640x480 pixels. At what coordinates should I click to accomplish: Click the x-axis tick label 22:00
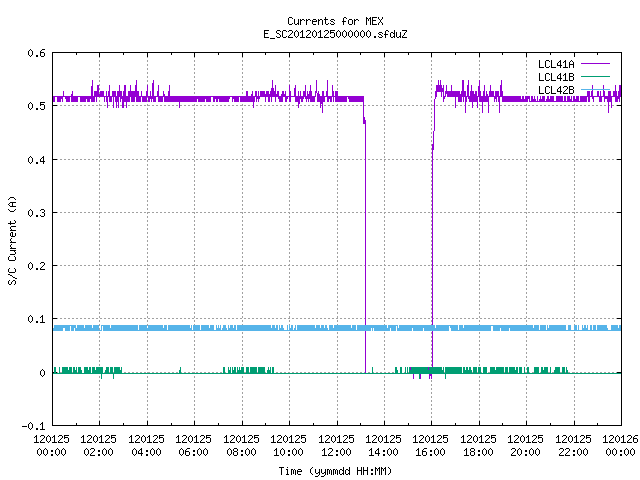tap(573, 452)
